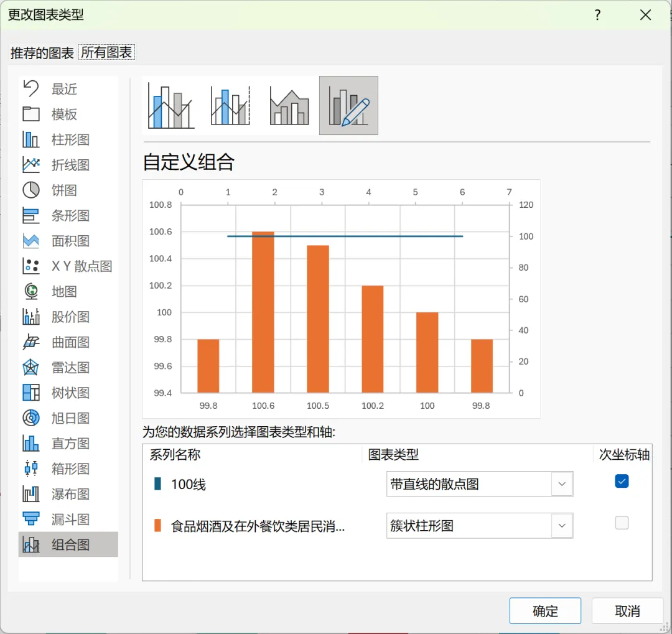Screen dimensions: 672x634
Task: Choose the 地图 map chart category
Action: [68, 292]
